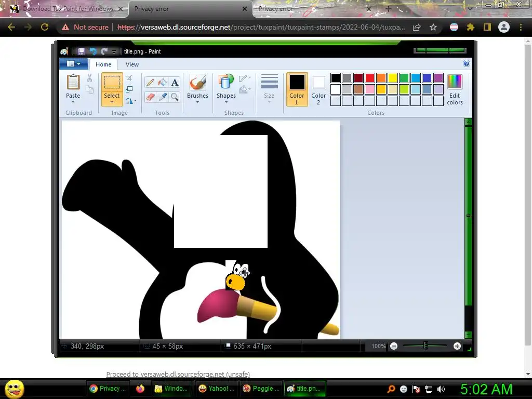The height and width of the screenshot is (399, 532).
Task: Select the Fill with color bucket tool
Action: tap(163, 83)
